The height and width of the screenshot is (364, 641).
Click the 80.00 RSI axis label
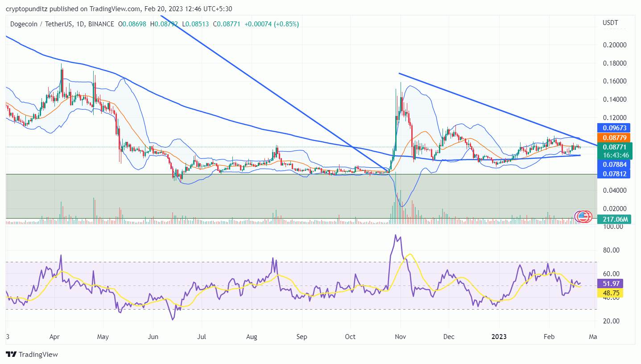point(611,250)
